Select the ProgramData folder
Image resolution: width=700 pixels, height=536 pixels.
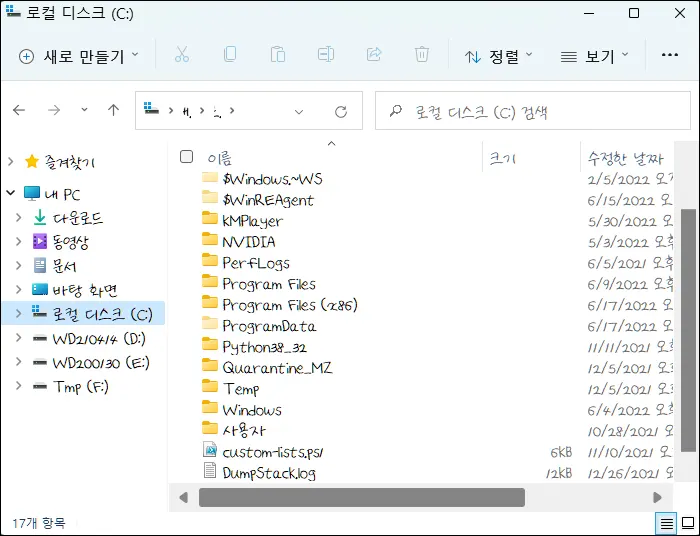259,326
